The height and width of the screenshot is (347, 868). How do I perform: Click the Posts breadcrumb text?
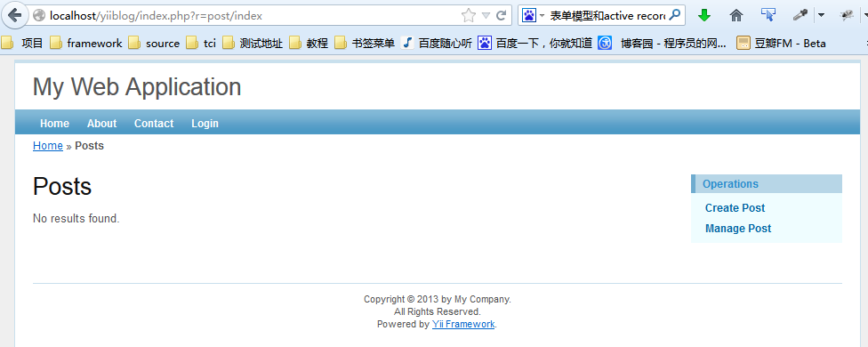(89, 146)
